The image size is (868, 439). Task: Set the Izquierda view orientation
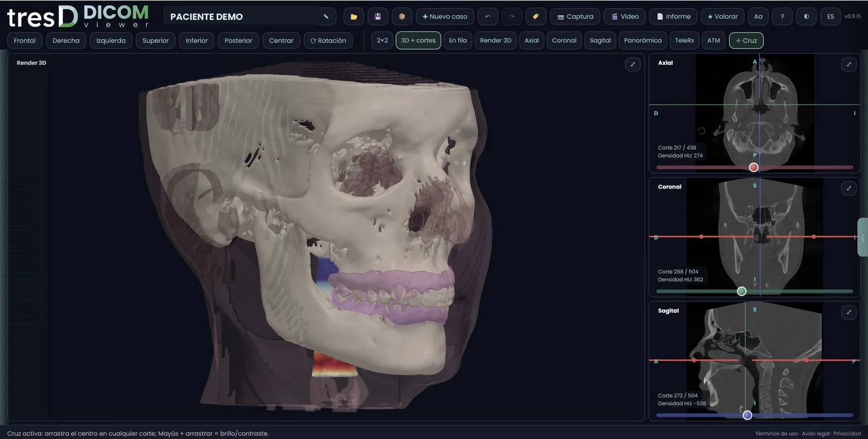(111, 40)
